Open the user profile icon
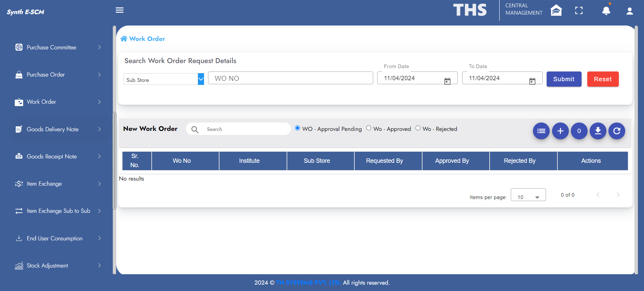This screenshot has width=644, height=291. [629, 11]
